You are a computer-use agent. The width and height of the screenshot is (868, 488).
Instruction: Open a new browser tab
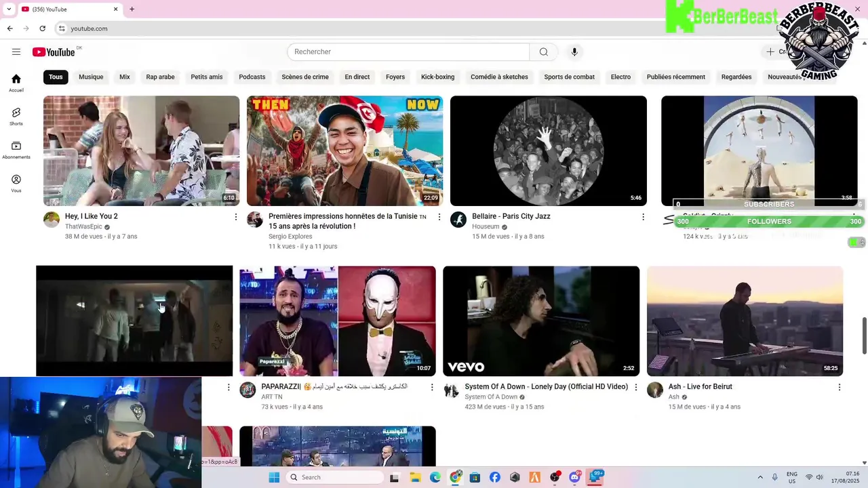click(132, 9)
